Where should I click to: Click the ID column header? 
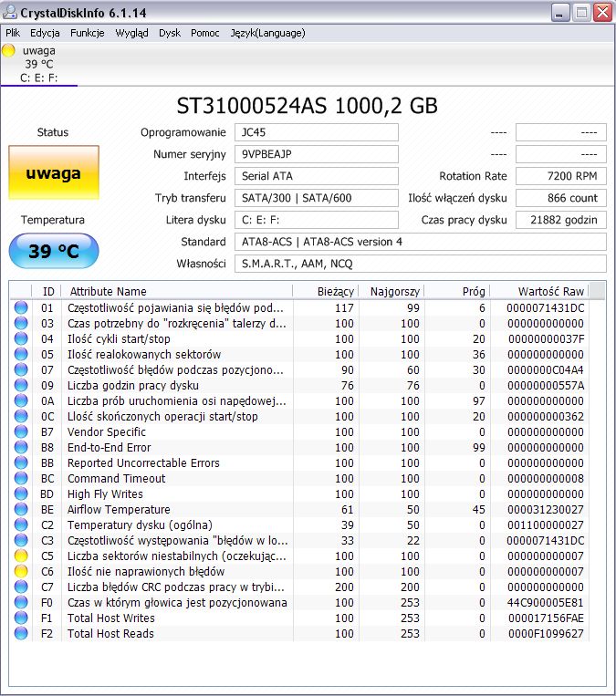[x=47, y=291]
